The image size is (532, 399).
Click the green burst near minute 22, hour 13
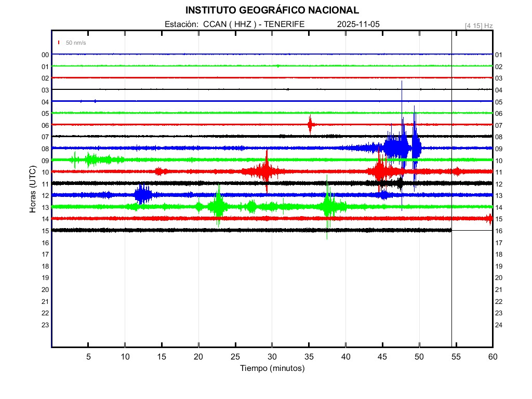218,207
